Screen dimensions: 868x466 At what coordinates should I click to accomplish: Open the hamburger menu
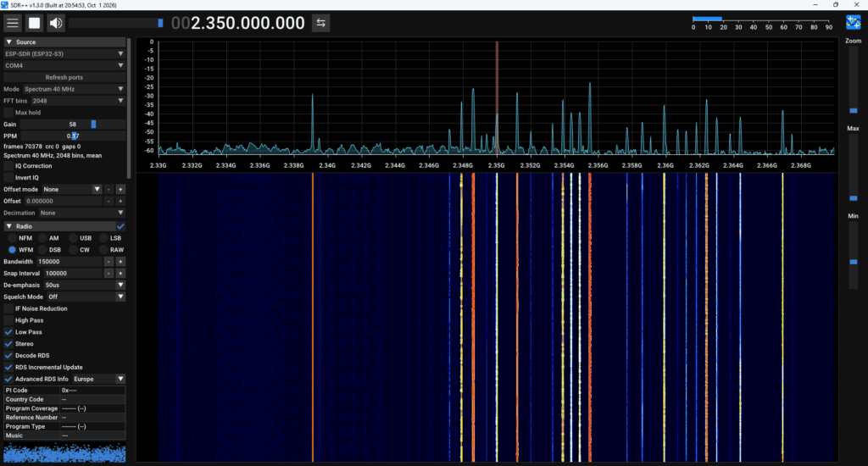tap(12, 23)
